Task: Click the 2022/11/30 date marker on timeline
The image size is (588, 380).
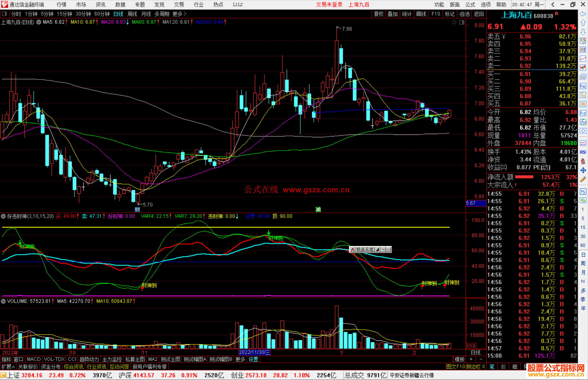Action: [x=254, y=352]
